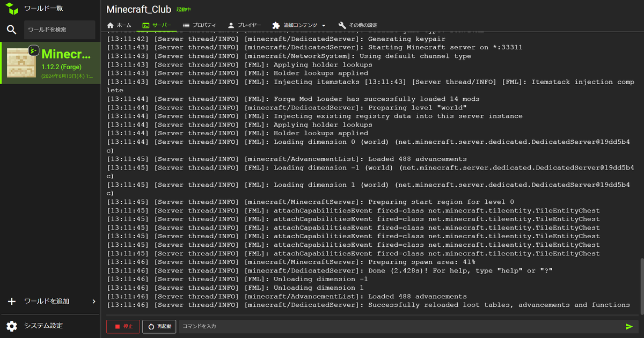This screenshot has height=338, width=644.
Task: Click the plus icon to add world
Action: click(x=12, y=302)
